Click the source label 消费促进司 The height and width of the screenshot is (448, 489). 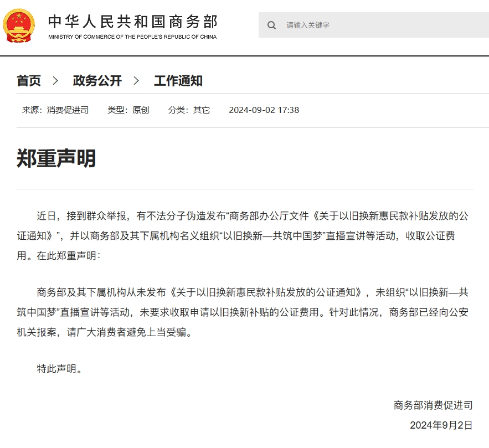(55, 110)
